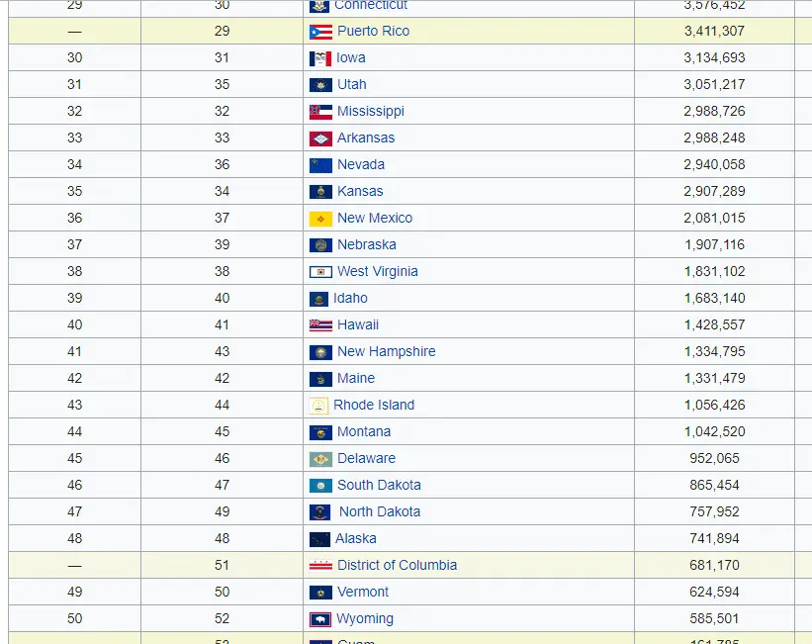Click the New Mexico yellow flag icon

(320, 219)
